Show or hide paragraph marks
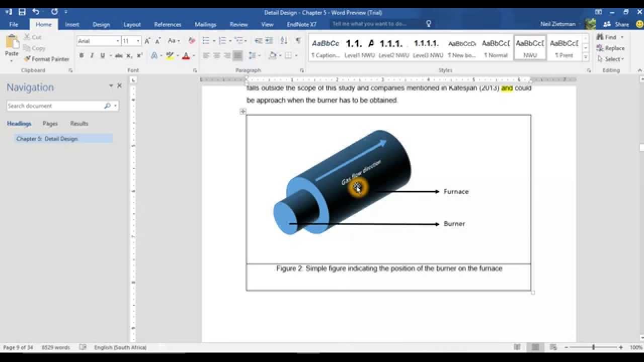Image resolution: width=644 pixels, height=362 pixels. pyautogui.click(x=298, y=41)
